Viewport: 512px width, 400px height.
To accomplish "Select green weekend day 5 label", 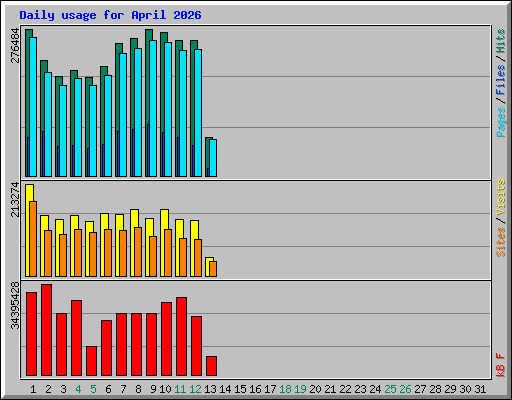I will 93,389.
